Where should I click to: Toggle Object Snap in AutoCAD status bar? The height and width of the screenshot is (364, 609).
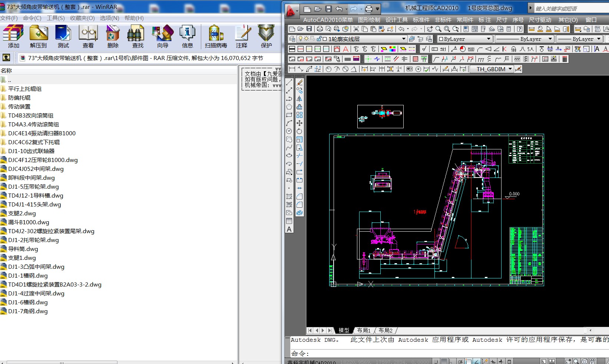(x=469, y=361)
